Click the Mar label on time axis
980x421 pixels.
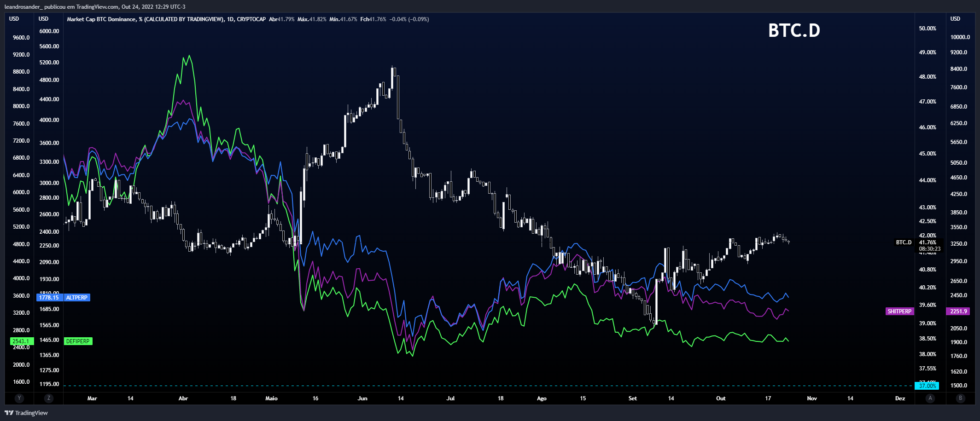92,398
